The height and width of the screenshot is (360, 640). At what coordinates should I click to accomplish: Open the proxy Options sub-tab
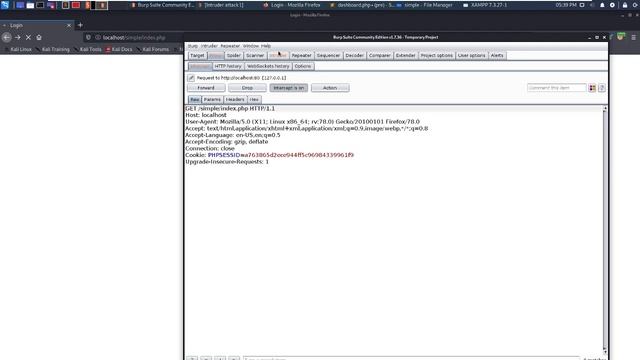[303, 66]
